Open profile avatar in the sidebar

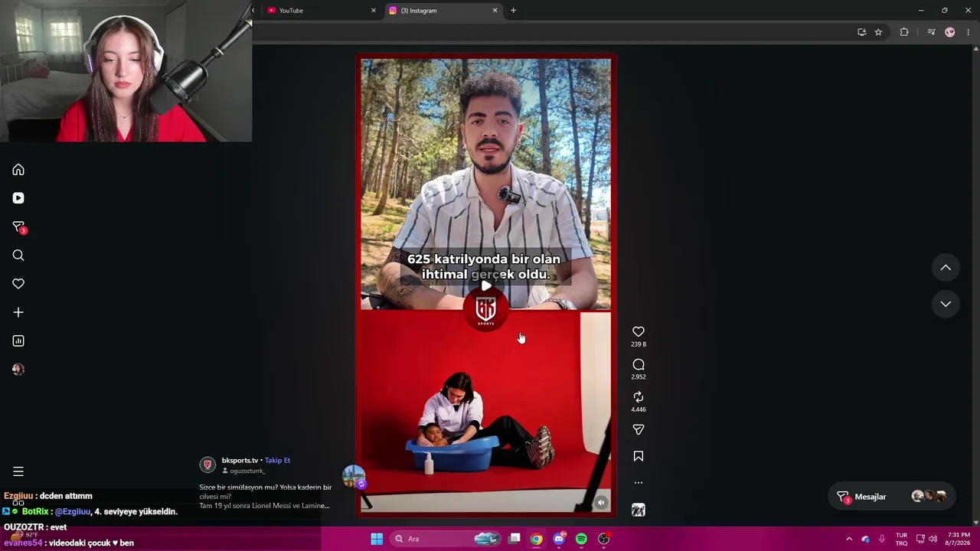18,370
